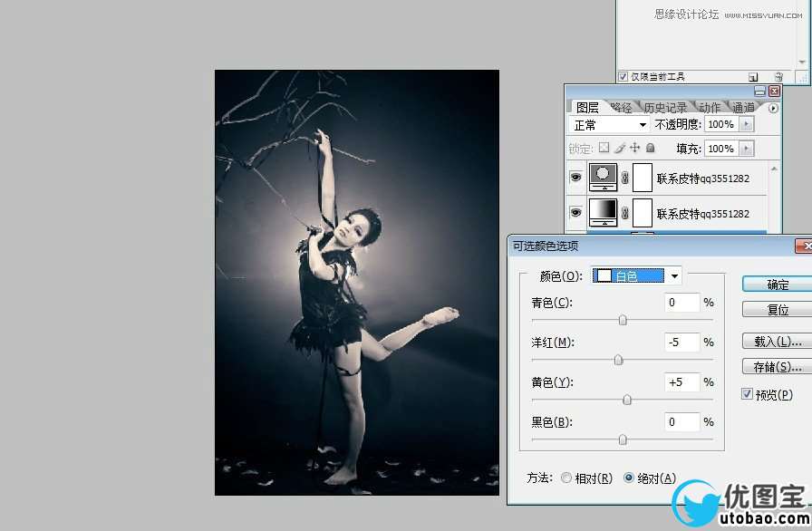812x531 pixels.
Task: Click the layers panel scroll-up arrow
Action: pos(774,169)
